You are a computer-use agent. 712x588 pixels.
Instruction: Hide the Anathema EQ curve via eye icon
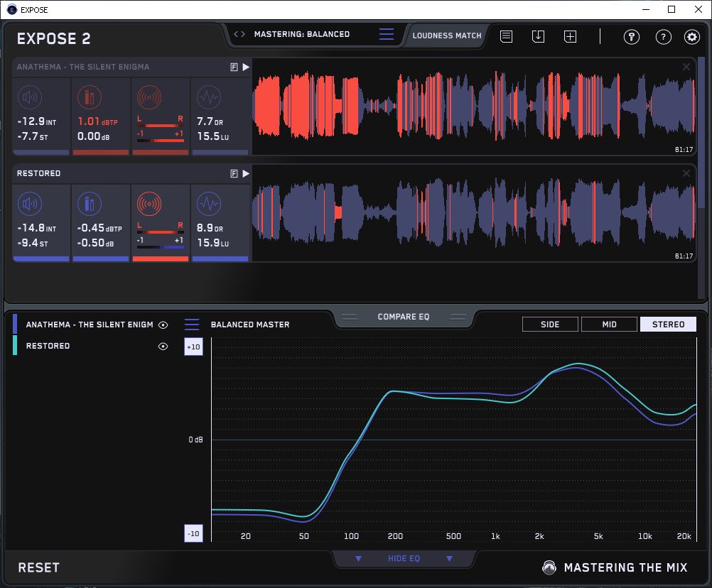163,325
